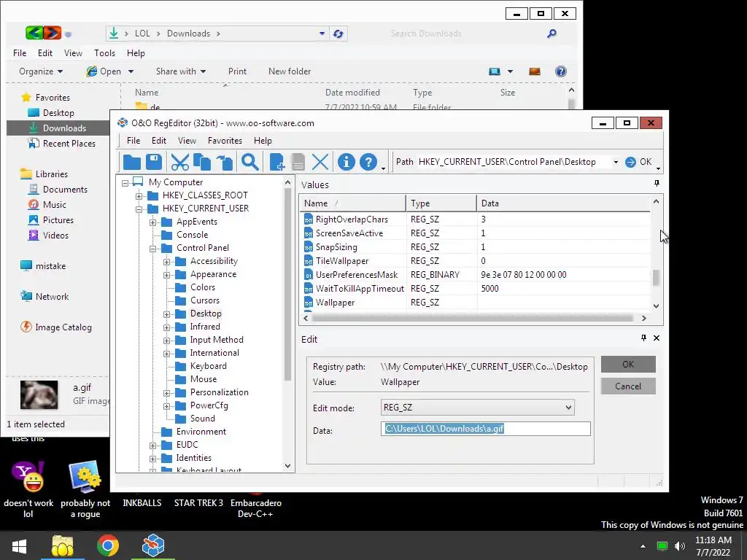Select the Desktop key in the tree
Viewport: 747px width, 560px height.
tap(205, 314)
